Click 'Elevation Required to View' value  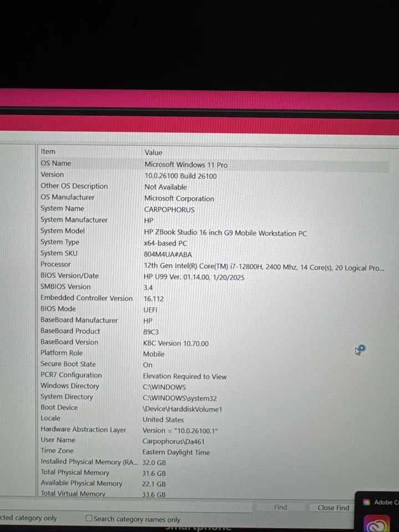coord(185,376)
